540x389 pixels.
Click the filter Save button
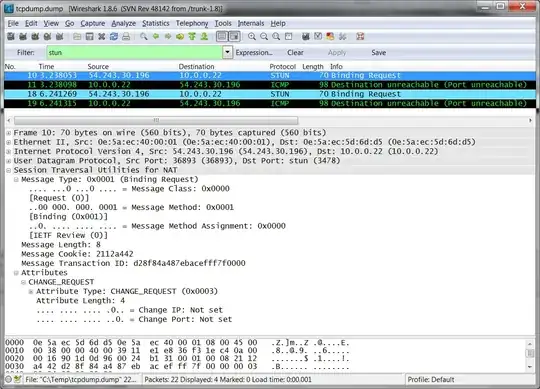[x=378, y=53]
